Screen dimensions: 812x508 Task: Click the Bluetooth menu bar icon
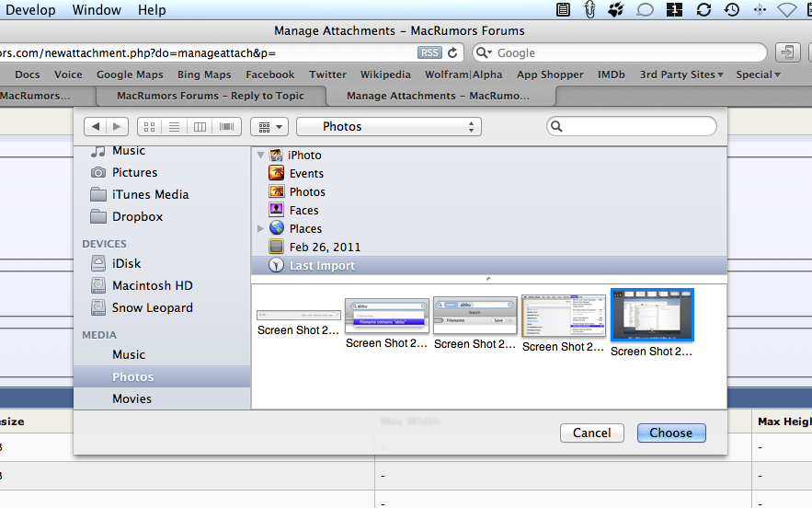(760, 9)
